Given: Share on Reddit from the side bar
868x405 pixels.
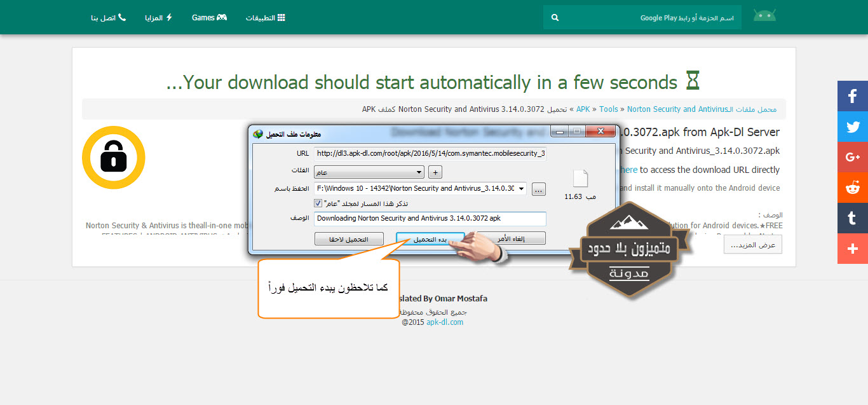Looking at the screenshot, I should tap(853, 188).
